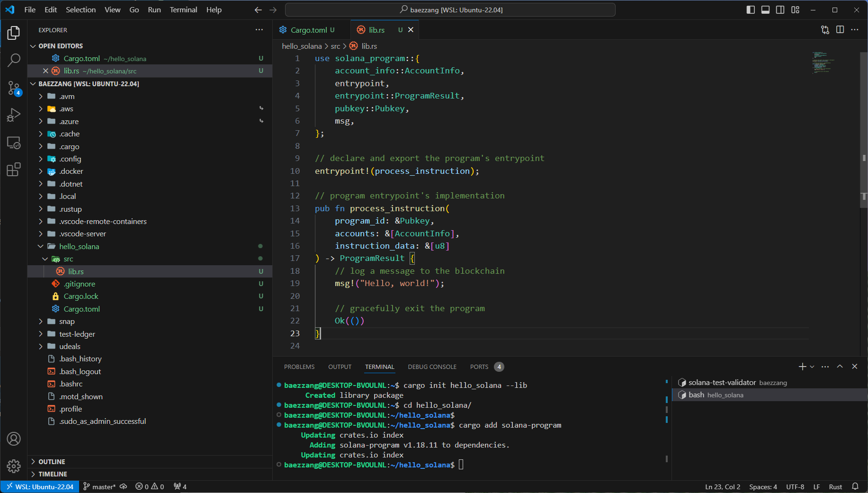Toggle secondary side bar visibility
The image size is (868, 493).
780,10
